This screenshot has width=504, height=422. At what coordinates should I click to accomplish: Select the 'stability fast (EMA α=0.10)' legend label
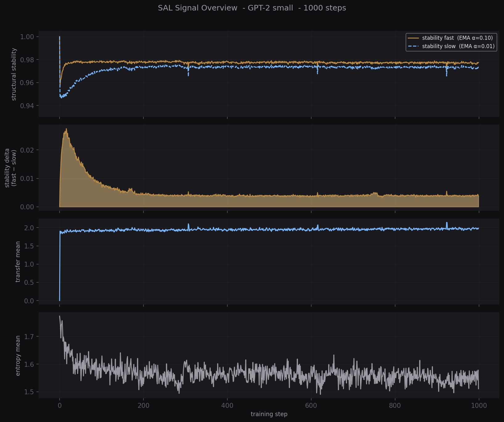457,38
